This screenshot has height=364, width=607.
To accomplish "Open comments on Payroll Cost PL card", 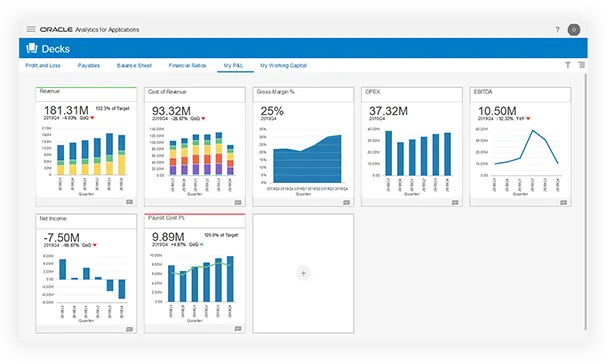I will pyautogui.click(x=238, y=329).
